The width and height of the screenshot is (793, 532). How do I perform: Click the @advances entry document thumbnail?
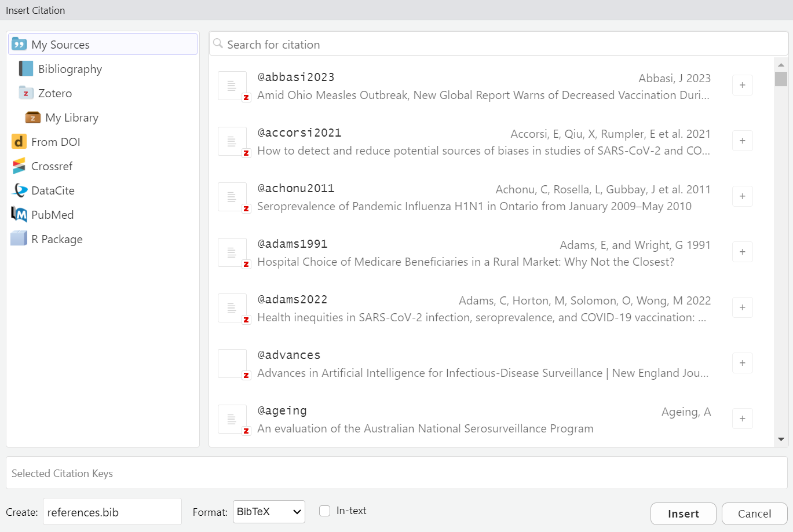pos(232,364)
